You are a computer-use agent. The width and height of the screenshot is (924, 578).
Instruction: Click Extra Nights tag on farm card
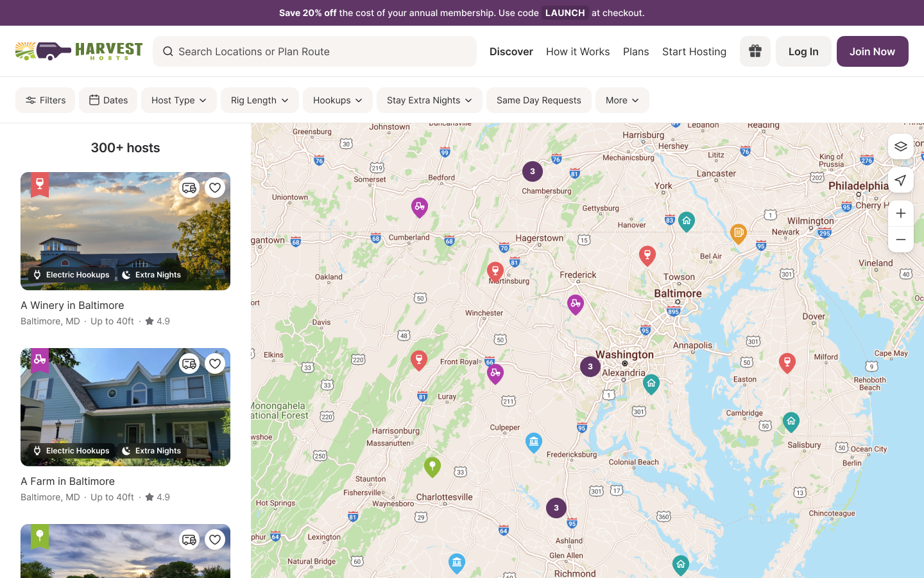tap(151, 451)
